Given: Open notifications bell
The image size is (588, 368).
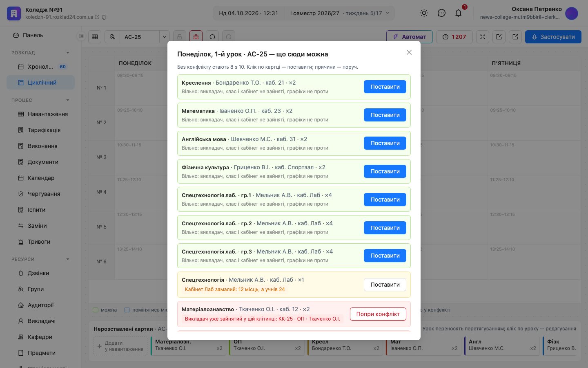Looking at the screenshot, I should point(459,13).
